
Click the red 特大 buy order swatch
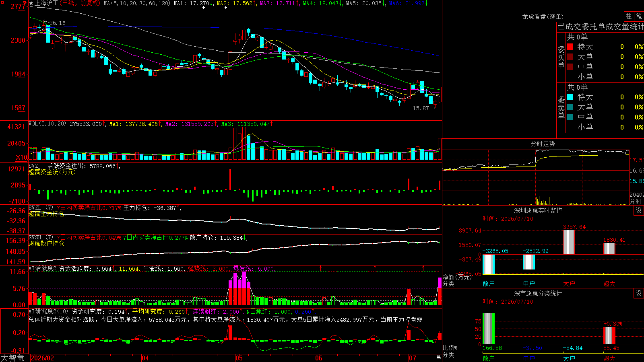(x=570, y=47)
